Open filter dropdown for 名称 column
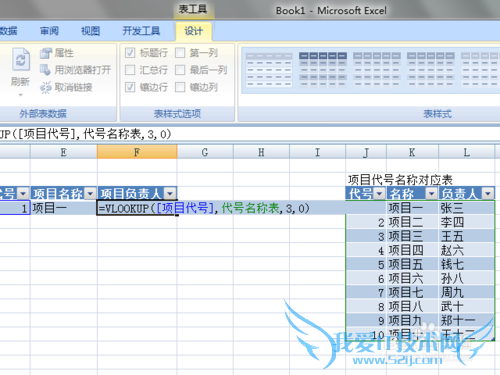Screen dimensions: 500x375 pyautogui.click(x=432, y=193)
